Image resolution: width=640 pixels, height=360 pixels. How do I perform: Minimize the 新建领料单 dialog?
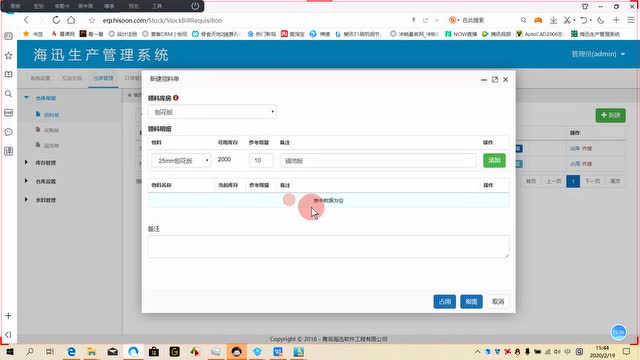484,80
